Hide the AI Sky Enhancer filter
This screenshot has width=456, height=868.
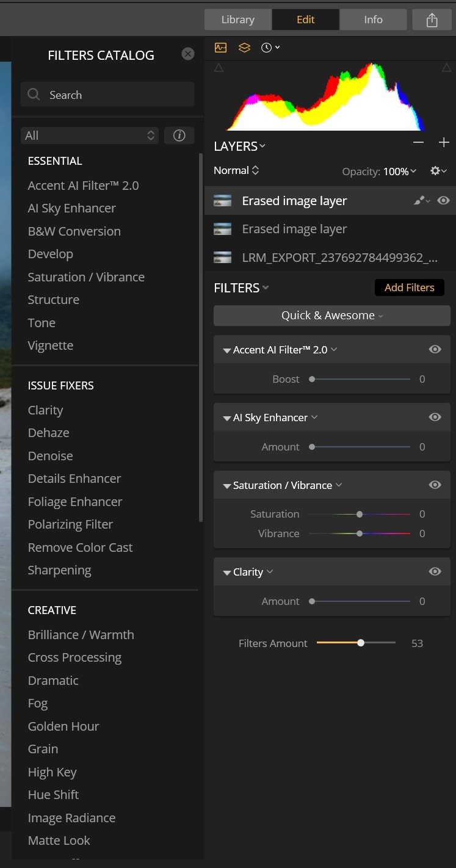[x=435, y=417]
